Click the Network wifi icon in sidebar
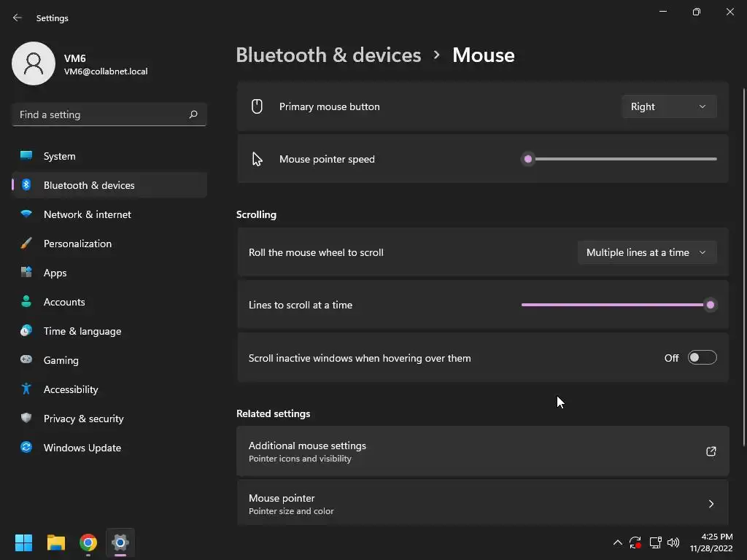The width and height of the screenshot is (747, 560). tap(26, 214)
